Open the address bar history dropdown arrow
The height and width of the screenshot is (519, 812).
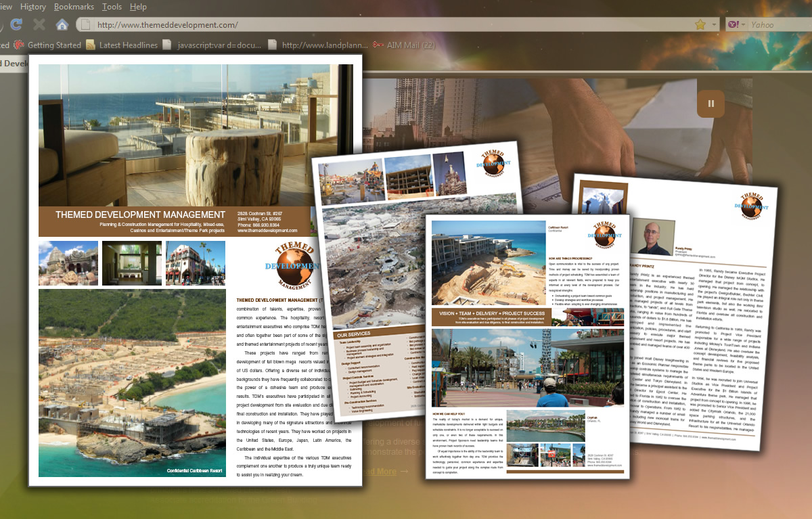click(715, 25)
